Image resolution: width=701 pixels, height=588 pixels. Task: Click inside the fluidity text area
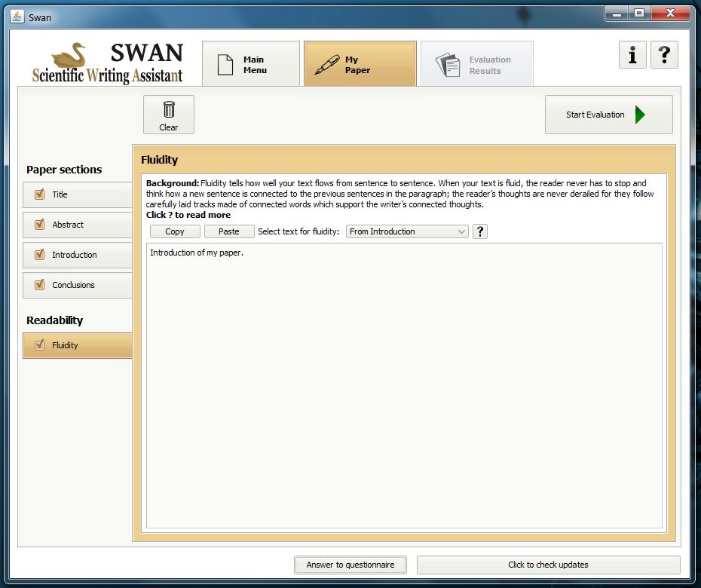[x=404, y=385]
